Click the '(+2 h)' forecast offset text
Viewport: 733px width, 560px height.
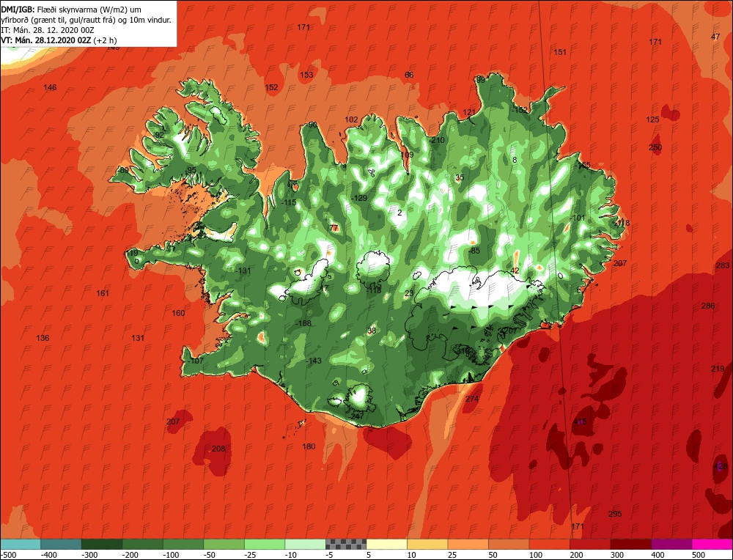tap(105, 40)
